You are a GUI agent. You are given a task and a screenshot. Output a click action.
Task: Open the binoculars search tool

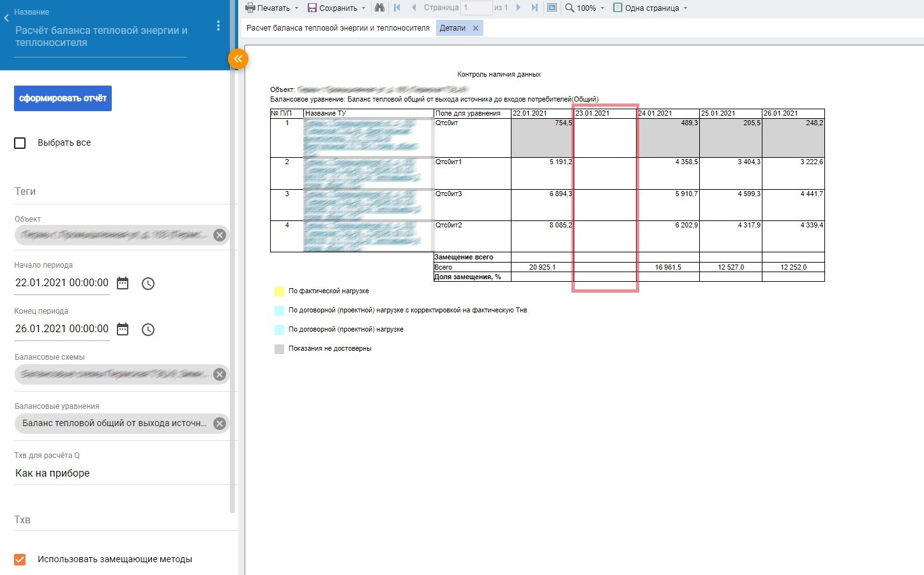click(379, 8)
